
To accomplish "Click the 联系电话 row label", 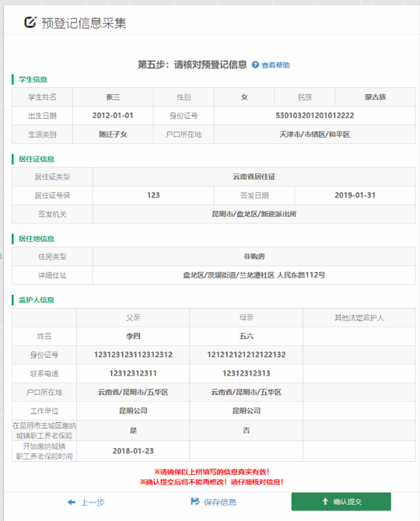I will pyautogui.click(x=44, y=373).
